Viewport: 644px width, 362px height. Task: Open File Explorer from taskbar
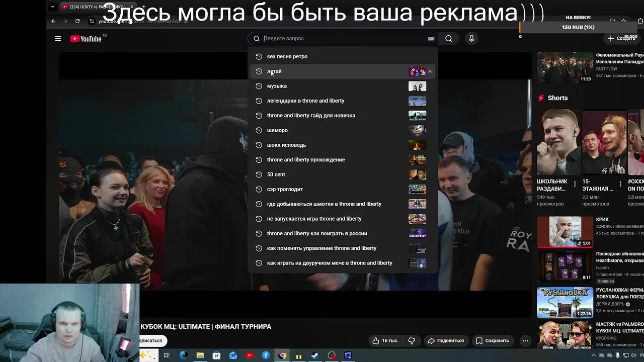tap(200, 355)
